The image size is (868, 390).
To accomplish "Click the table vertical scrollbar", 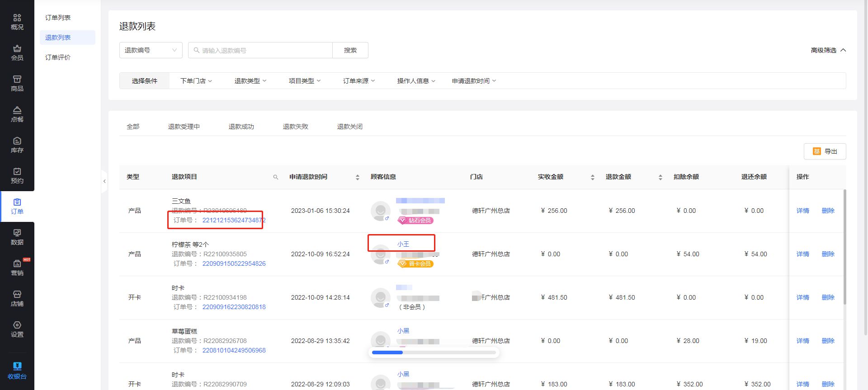I will (x=844, y=246).
